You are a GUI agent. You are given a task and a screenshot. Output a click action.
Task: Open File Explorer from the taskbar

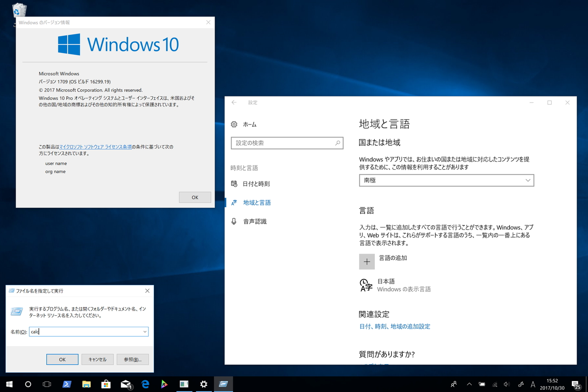point(86,384)
